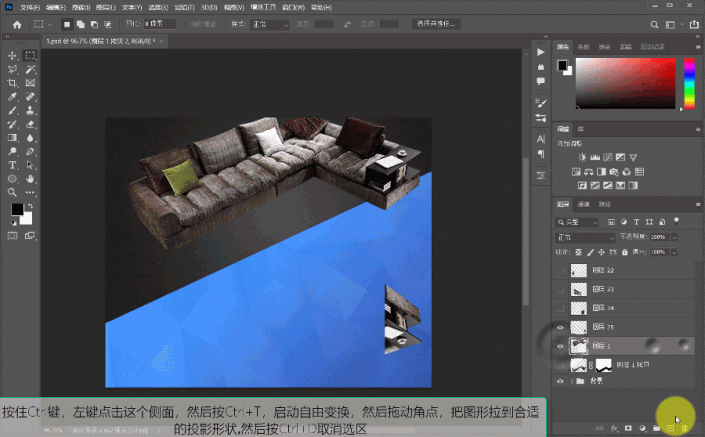Open the Paragraph panel icon
The width and height of the screenshot is (705, 437).
[540, 154]
